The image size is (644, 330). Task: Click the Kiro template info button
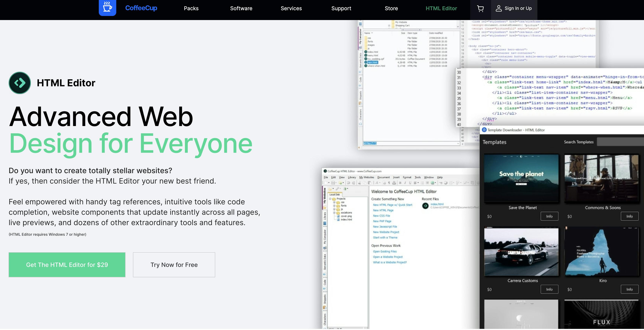629,289
